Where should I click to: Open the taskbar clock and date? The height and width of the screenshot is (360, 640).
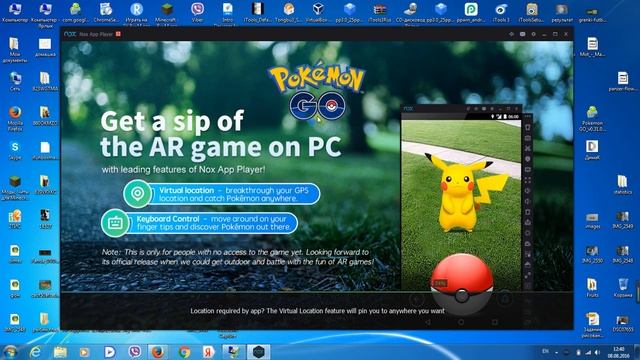click(619, 352)
